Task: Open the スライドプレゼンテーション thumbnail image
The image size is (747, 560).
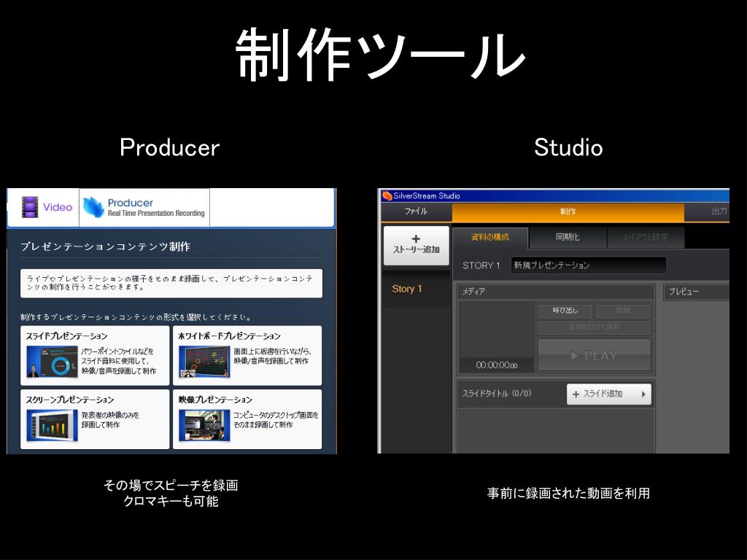Action: [51, 361]
